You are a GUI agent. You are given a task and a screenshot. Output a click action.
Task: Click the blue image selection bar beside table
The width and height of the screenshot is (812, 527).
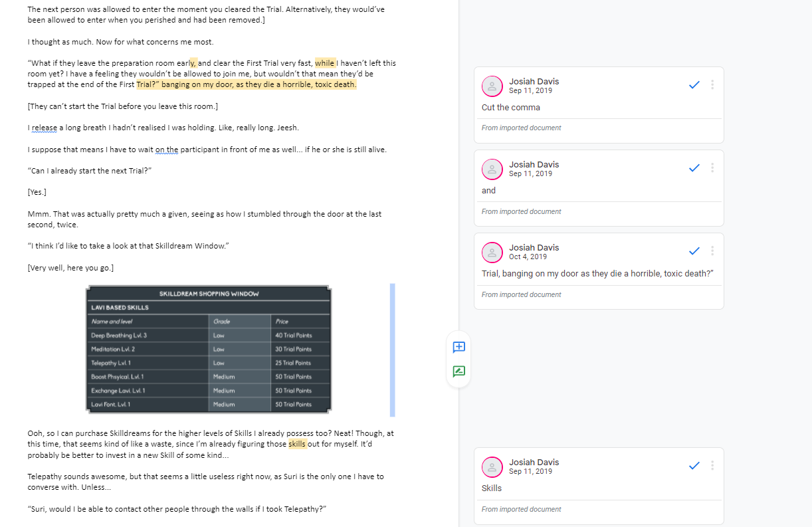coord(393,350)
